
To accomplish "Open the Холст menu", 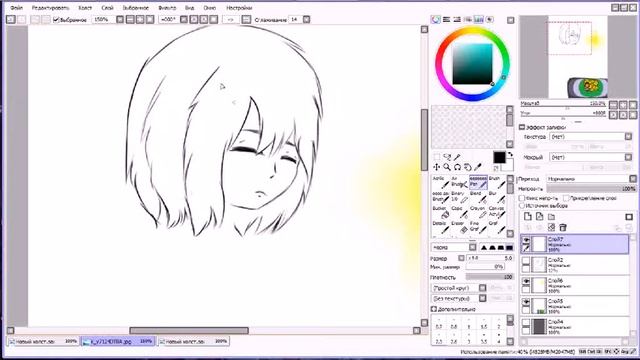I will click(x=85, y=8).
